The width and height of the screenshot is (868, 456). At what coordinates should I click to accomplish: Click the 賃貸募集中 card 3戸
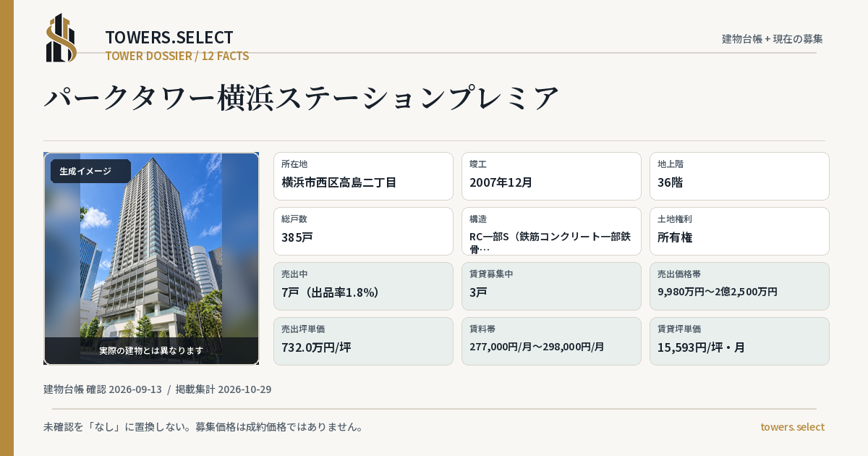(551, 286)
